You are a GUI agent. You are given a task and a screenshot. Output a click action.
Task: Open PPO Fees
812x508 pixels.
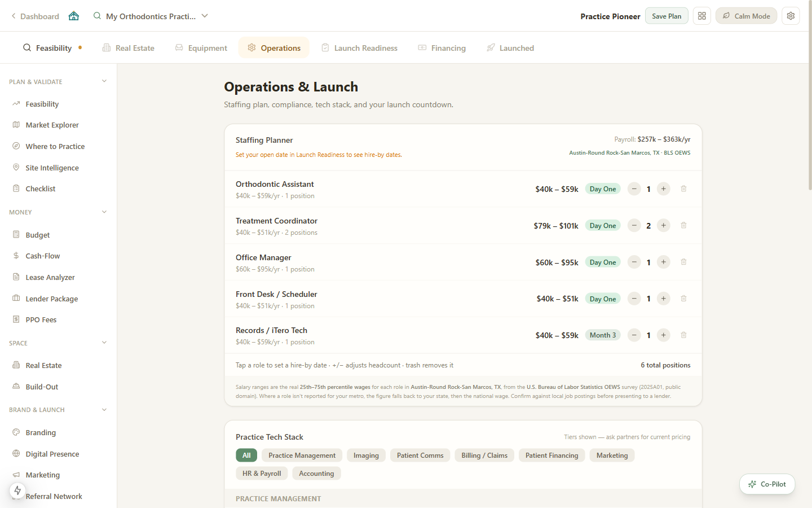click(58, 319)
